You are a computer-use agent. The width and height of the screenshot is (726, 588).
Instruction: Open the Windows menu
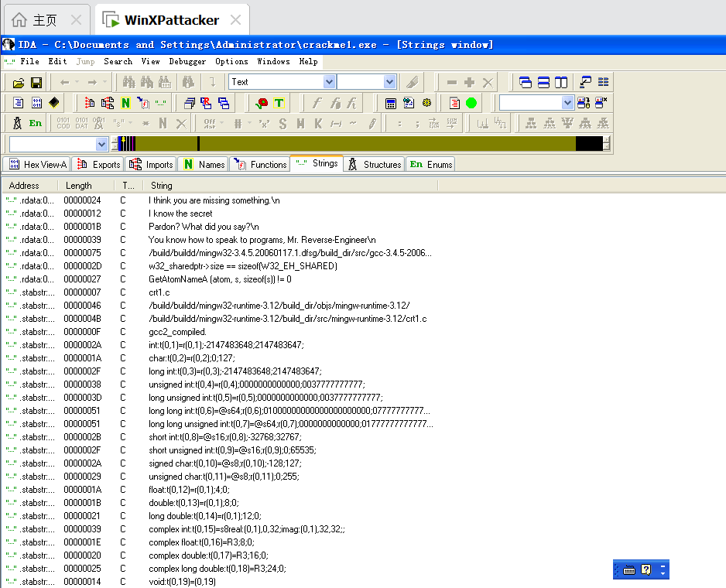coord(273,61)
